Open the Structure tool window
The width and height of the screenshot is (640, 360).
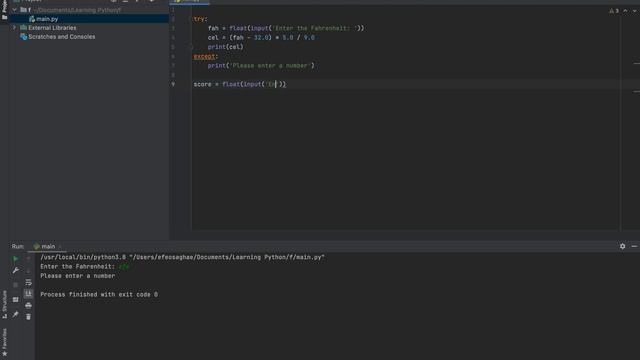[4, 304]
